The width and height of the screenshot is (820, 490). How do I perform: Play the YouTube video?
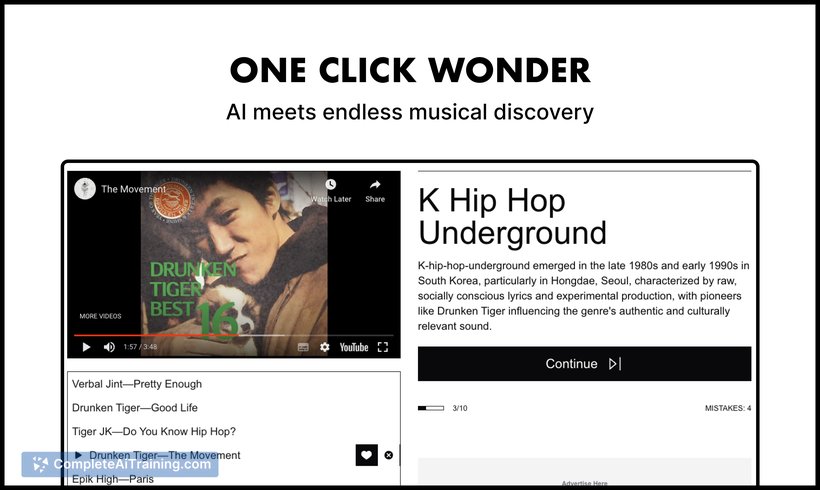click(86, 347)
